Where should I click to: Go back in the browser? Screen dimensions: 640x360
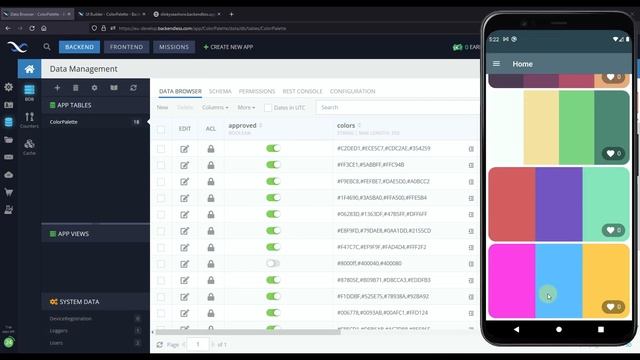8,28
